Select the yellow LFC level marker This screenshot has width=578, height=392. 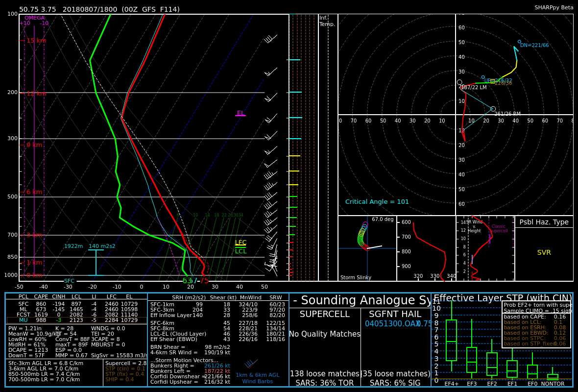tap(241, 243)
